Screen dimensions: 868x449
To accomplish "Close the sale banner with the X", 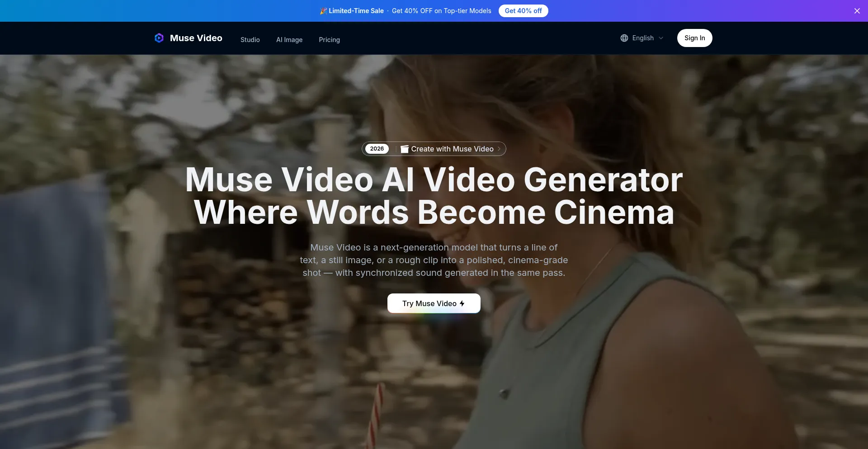I will (x=857, y=11).
